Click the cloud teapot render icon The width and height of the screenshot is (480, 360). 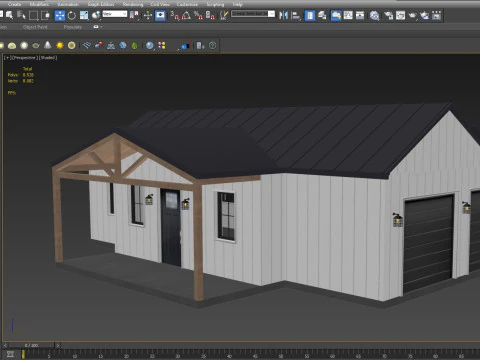pos(424,15)
